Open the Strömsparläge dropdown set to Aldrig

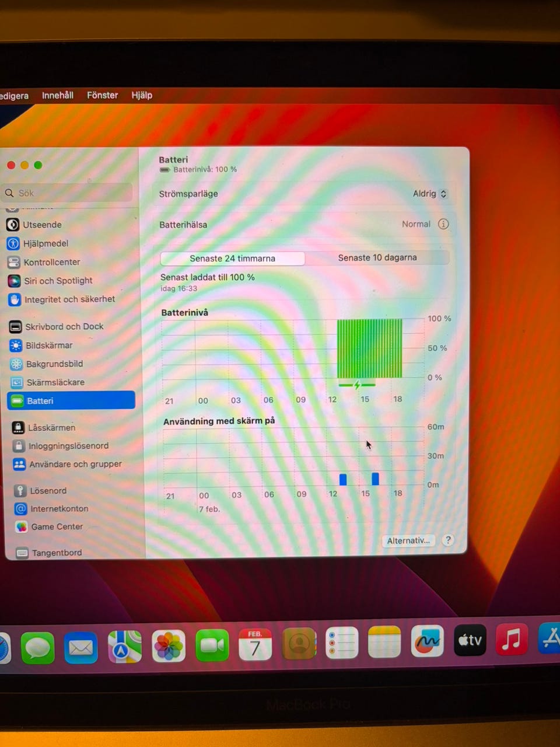(430, 194)
